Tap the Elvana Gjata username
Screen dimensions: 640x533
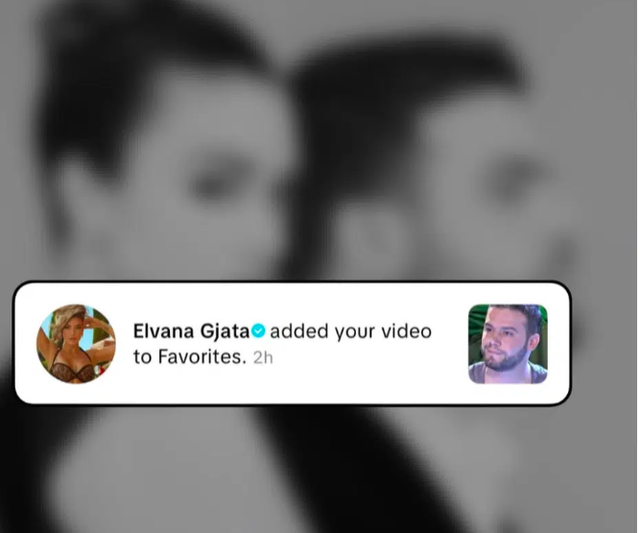click(x=191, y=331)
